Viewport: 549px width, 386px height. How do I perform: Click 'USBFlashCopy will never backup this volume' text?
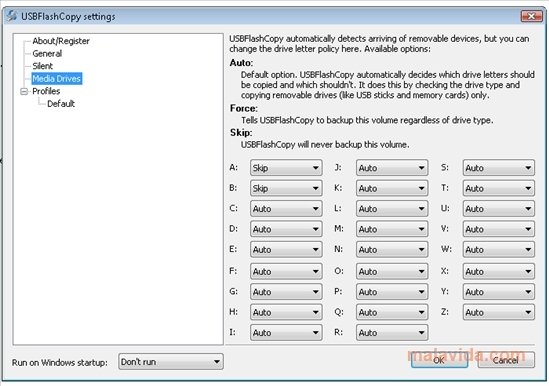tap(325, 144)
